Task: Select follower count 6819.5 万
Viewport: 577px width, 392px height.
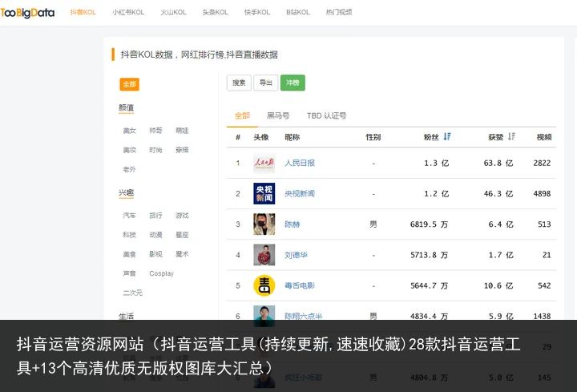Action: pyautogui.click(x=429, y=224)
